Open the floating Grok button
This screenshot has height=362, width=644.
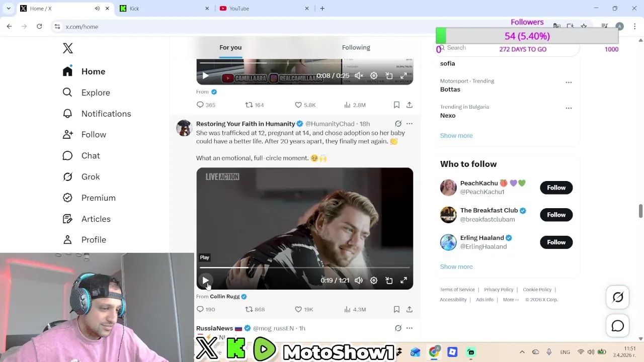click(618, 298)
